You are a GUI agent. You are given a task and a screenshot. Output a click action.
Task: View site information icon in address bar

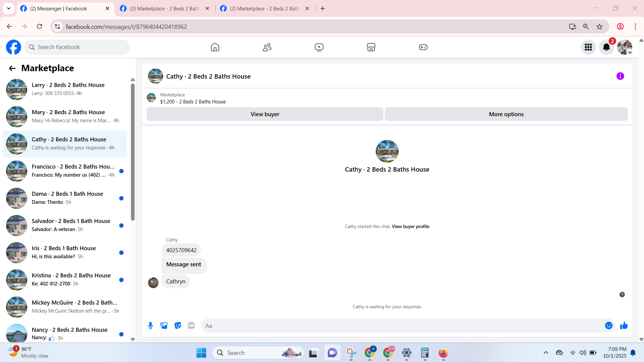pos(57,27)
